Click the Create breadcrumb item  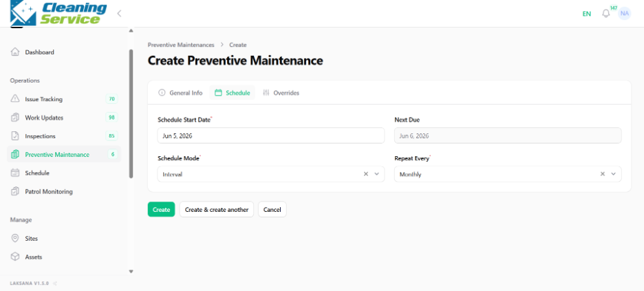(238, 45)
